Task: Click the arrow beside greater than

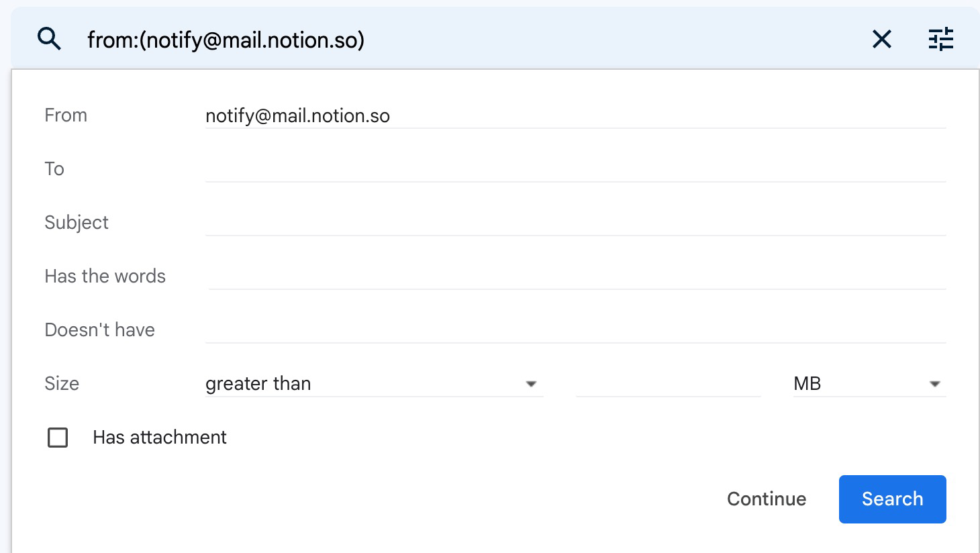Action: tap(531, 385)
